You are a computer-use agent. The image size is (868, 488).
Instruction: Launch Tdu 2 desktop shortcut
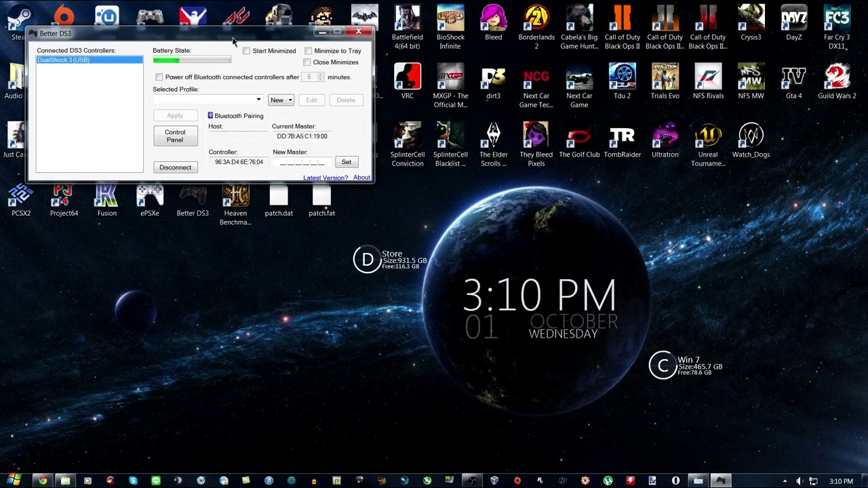(x=622, y=82)
